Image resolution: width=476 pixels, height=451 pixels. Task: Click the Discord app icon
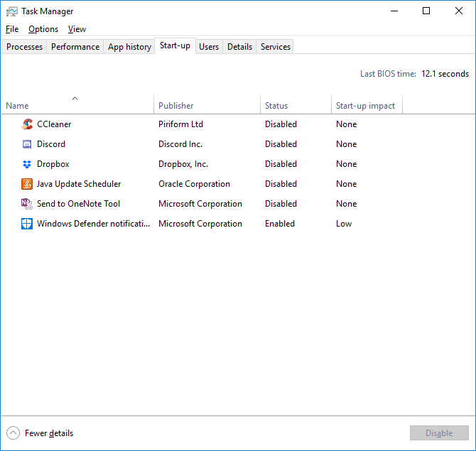[27, 144]
